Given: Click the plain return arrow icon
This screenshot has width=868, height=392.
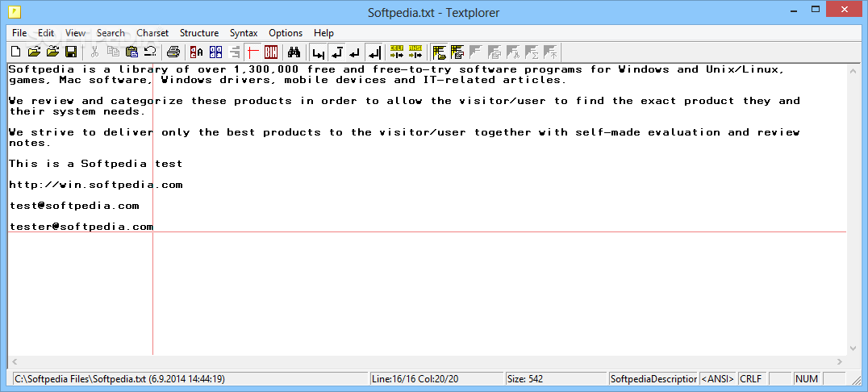Looking at the screenshot, I should (355, 52).
